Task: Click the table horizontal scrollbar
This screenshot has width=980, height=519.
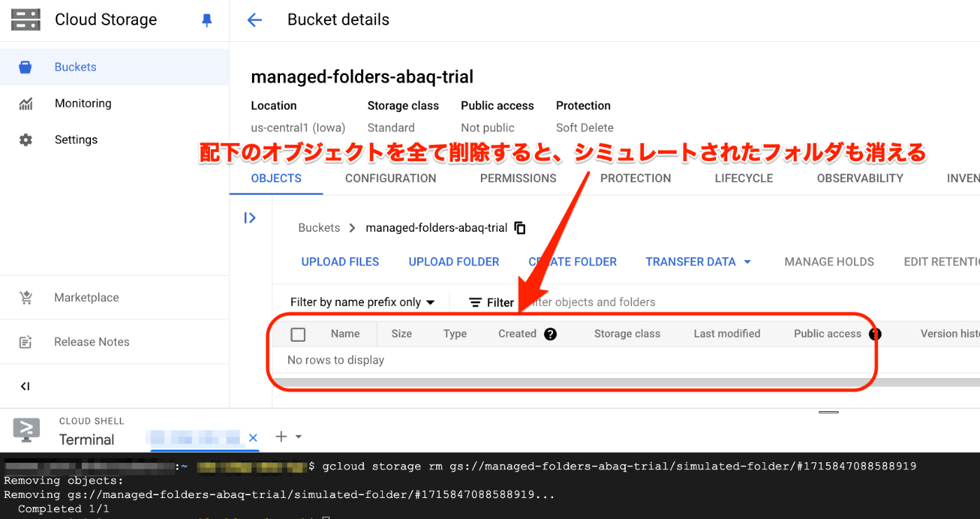Action: (626, 383)
